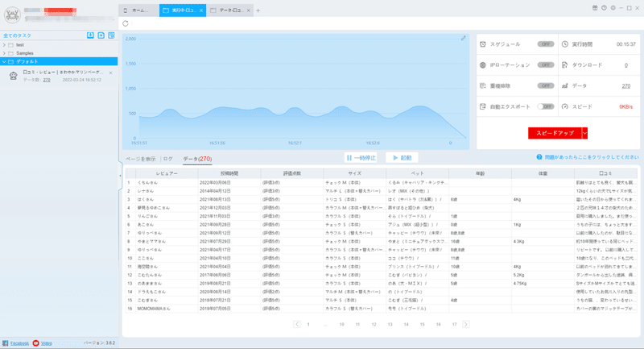Click the speedometer icon next to スピード
The width and height of the screenshot is (644, 349).
565,106
